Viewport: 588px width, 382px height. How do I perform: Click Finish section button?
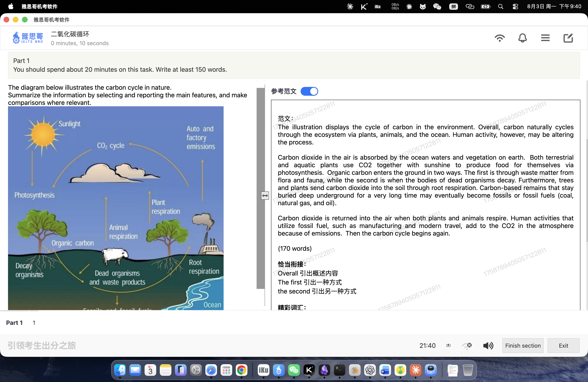(x=523, y=345)
